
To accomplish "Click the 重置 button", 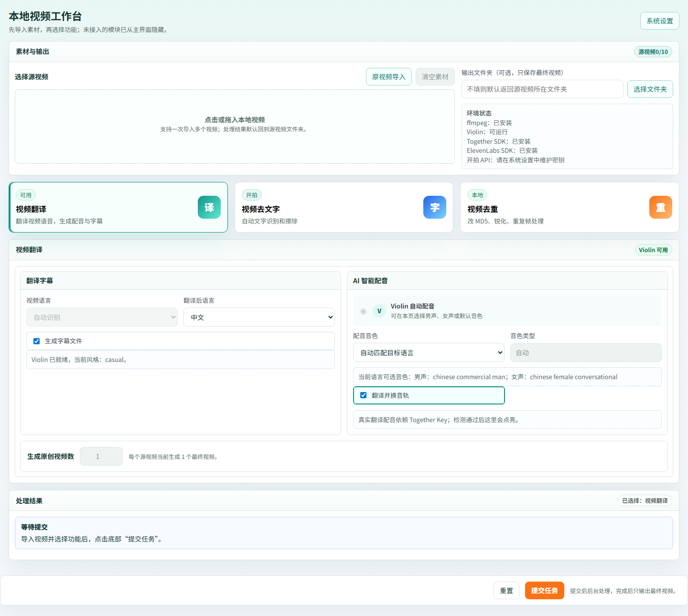I will 506,591.
